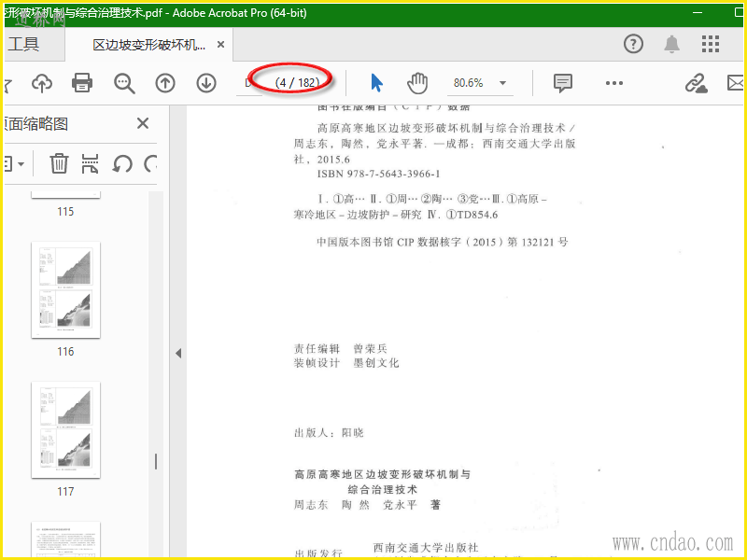
Task: Open the extract pages icon
Action: pyautogui.click(x=90, y=163)
